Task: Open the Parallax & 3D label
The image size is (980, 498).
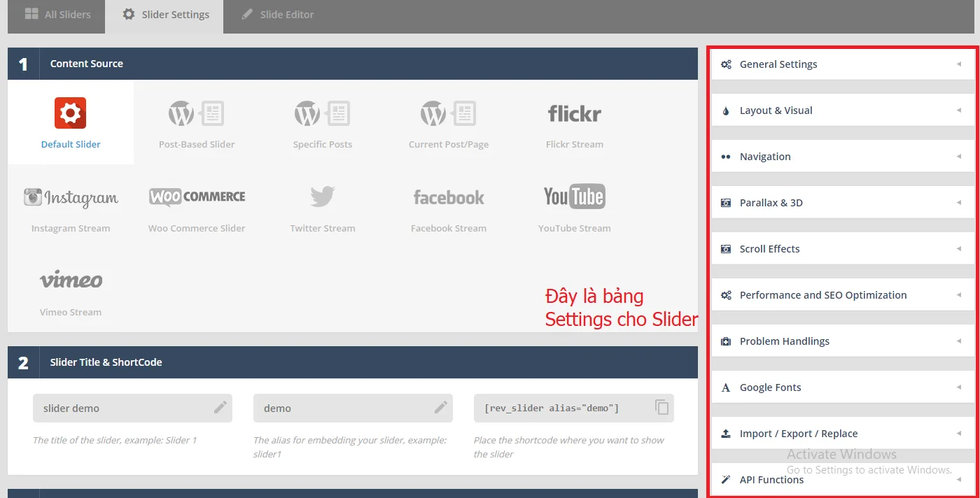Action: coord(771,203)
